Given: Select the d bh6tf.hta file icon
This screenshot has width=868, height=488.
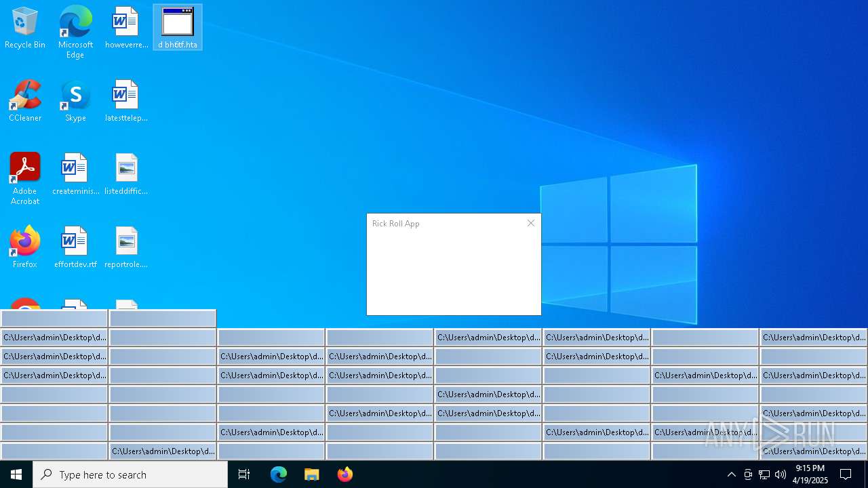Looking at the screenshot, I should pos(178,27).
